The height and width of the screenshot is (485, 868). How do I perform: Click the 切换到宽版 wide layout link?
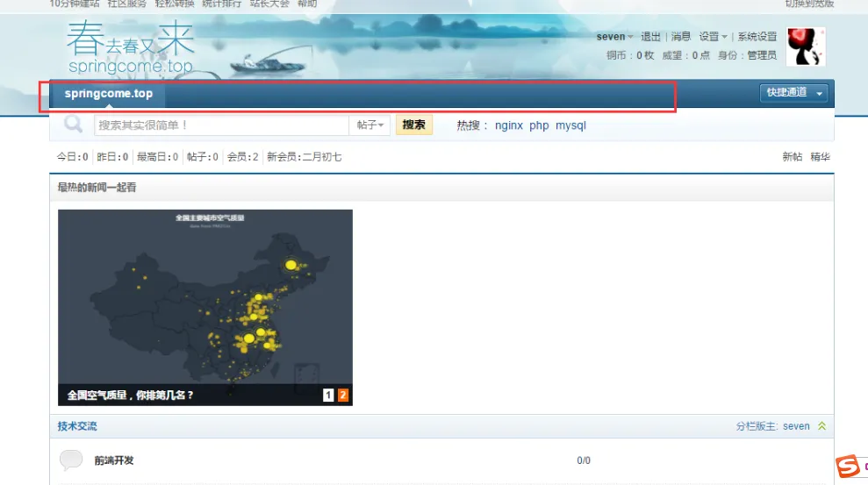point(809,4)
